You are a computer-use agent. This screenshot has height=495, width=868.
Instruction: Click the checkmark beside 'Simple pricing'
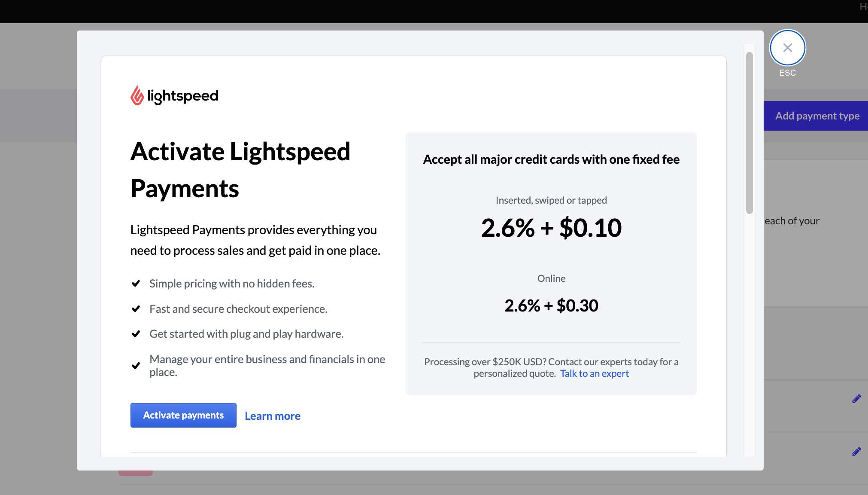pos(136,283)
